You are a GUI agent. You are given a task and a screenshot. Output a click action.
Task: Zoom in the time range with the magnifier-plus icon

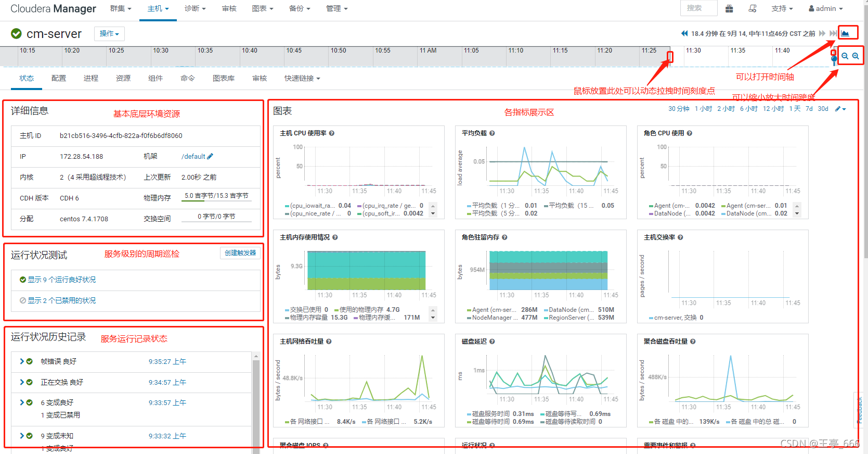click(x=856, y=56)
